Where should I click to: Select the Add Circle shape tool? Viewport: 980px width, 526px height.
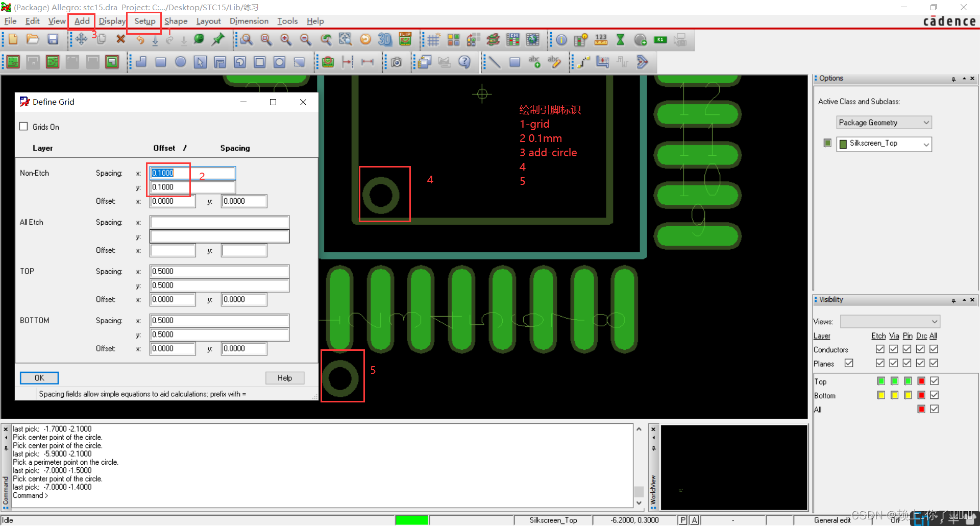coord(180,62)
